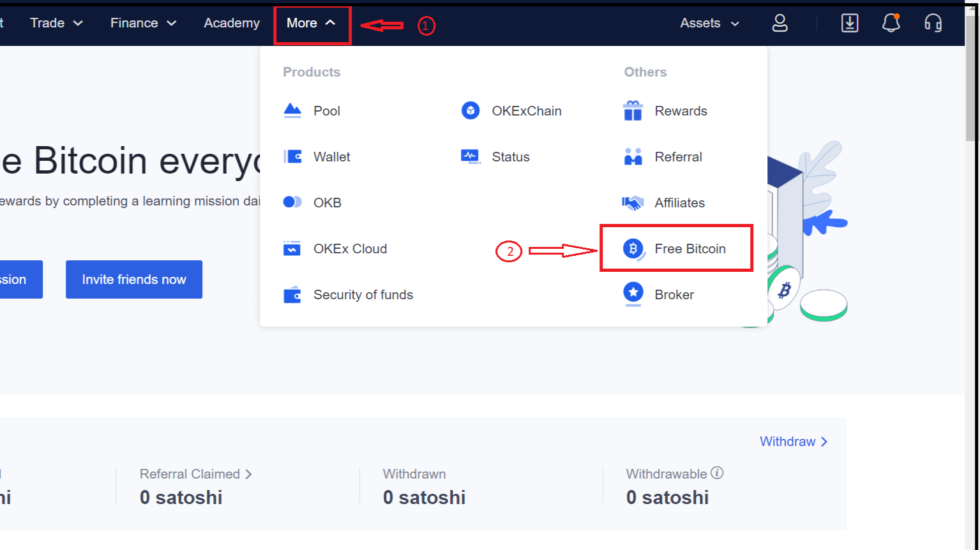Select the Wallet icon in Products
The height and width of the screenshot is (550, 980).
coord(292,156)
